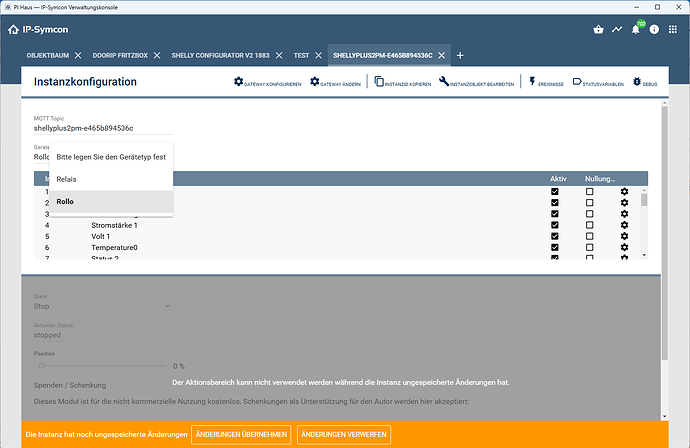Check Nullung checkbox for Temperature0 row
The width and height of the screenshot is (690, 448).
(x=589, y=247)
